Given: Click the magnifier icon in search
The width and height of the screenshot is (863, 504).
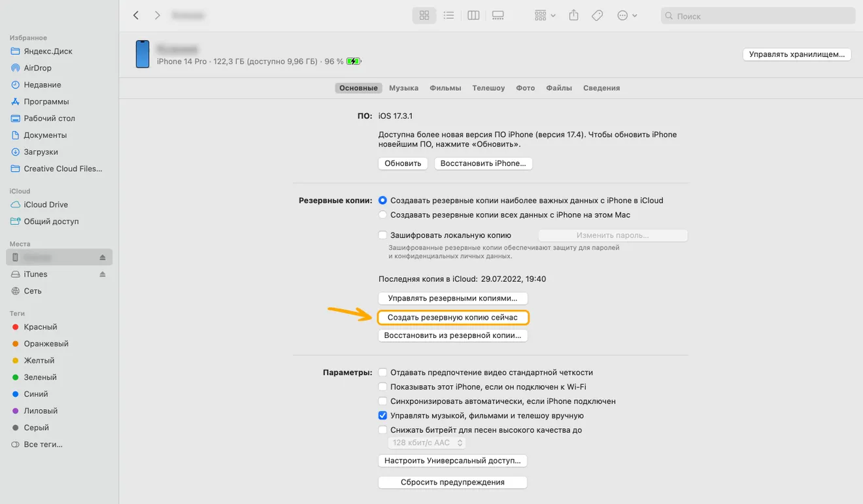Looking at the screenshot, I should (x=669, y=16).
